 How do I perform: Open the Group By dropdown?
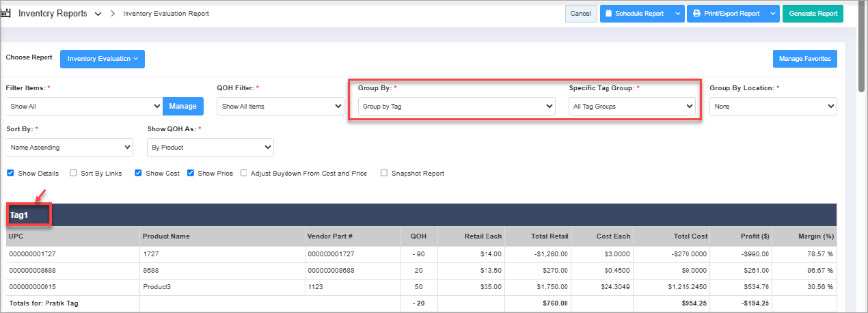click(x=457, y=107)
